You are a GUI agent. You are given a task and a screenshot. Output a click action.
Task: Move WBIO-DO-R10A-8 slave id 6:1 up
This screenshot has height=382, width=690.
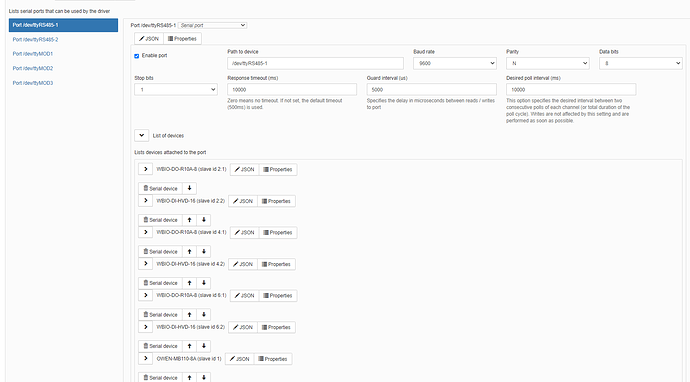[189, 315]
